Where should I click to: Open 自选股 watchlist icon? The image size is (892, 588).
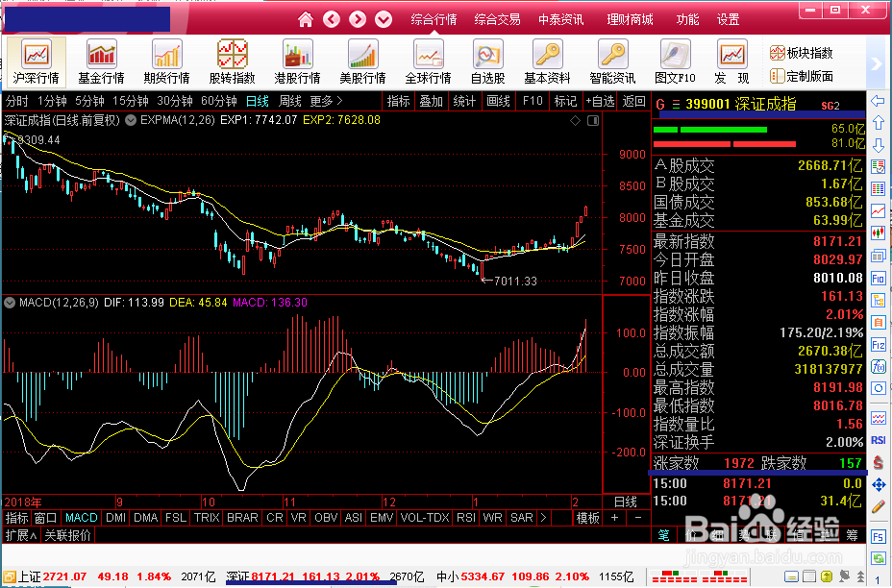click(487, 61)
